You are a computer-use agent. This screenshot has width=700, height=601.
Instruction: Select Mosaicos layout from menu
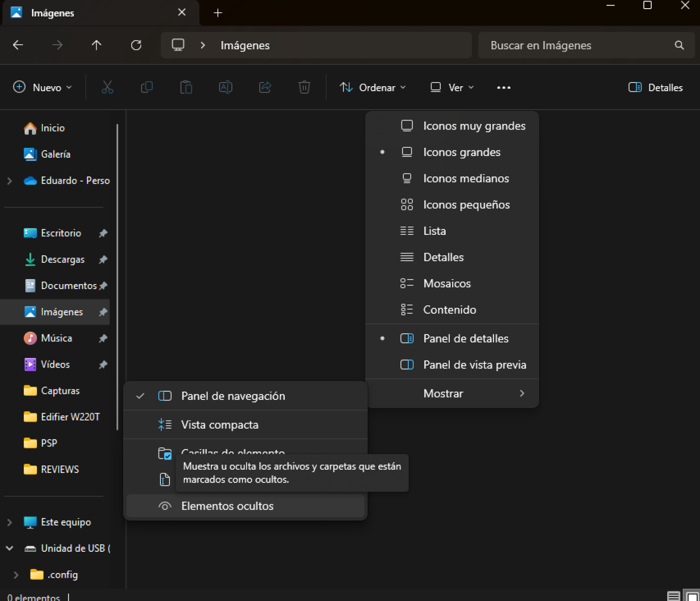click(x=447, y=284)
